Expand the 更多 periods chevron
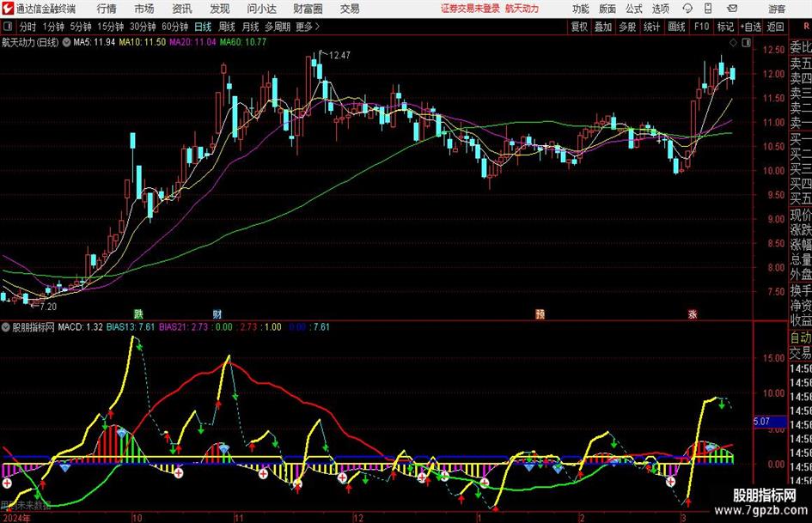Screen dimensions: 812x523 (x=308, y=27)
